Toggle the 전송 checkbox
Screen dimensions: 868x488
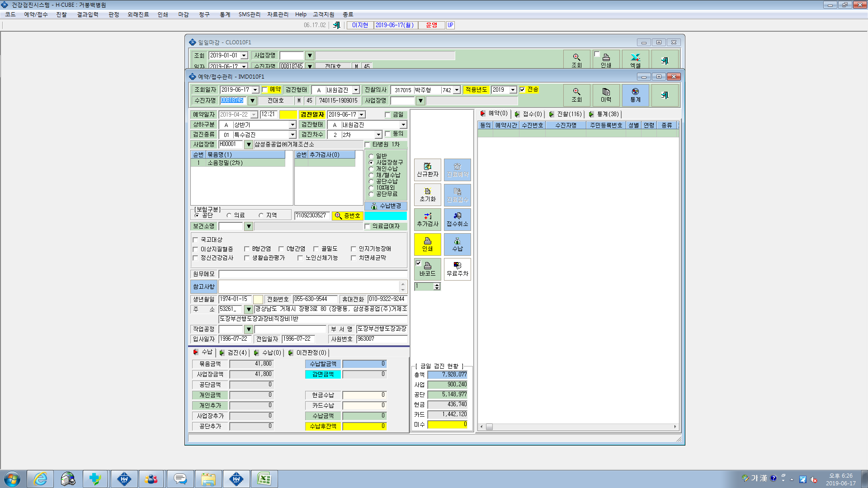[522, 89]
